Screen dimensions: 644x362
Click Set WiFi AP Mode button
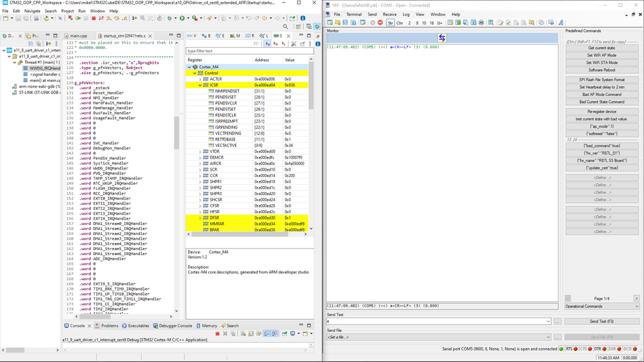point(601,55)
